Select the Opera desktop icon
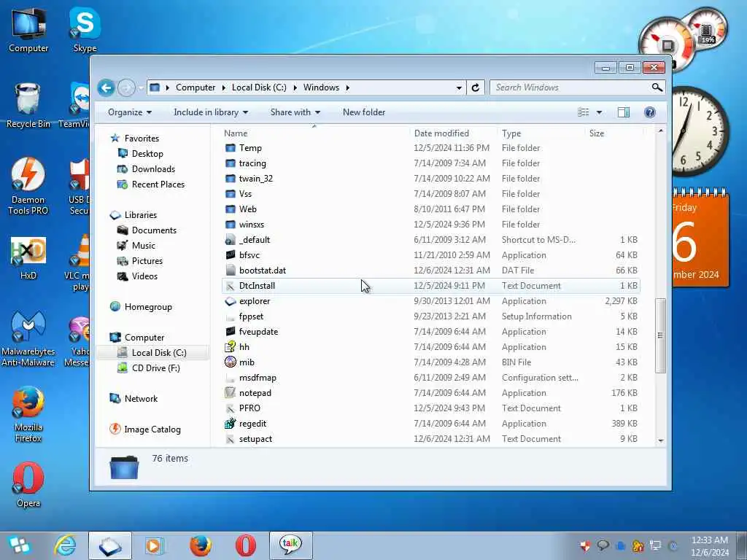The height and width of the screenshot is (560, 747). point(28,485)
